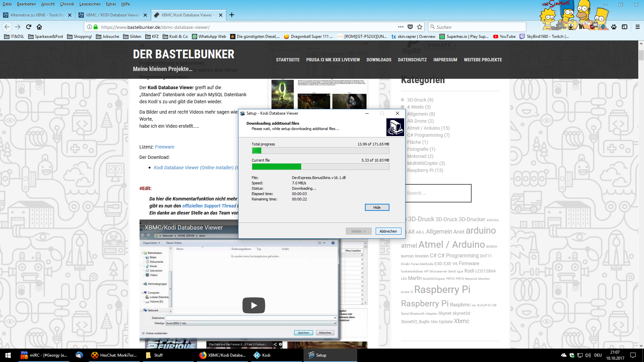Reload the page with the refresh icon
644x362 pixels.
tap(29, 27)
